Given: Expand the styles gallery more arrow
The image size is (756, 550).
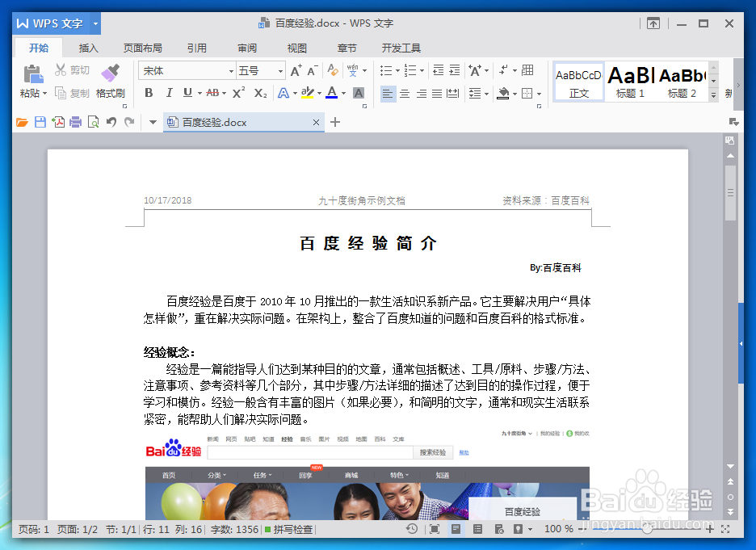Looking at the screenshot, I should [714, 95].
